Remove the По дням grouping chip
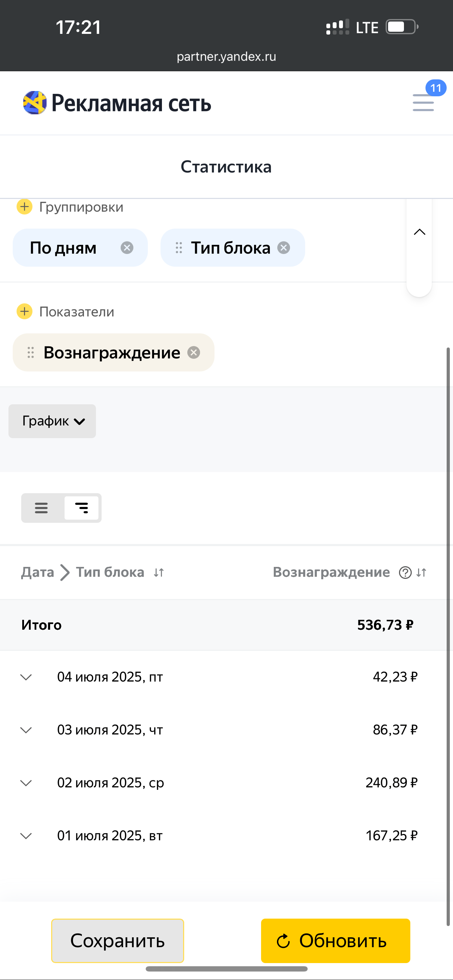The width and height of the screenshot is (453, 980). click(x=127, y=248)
